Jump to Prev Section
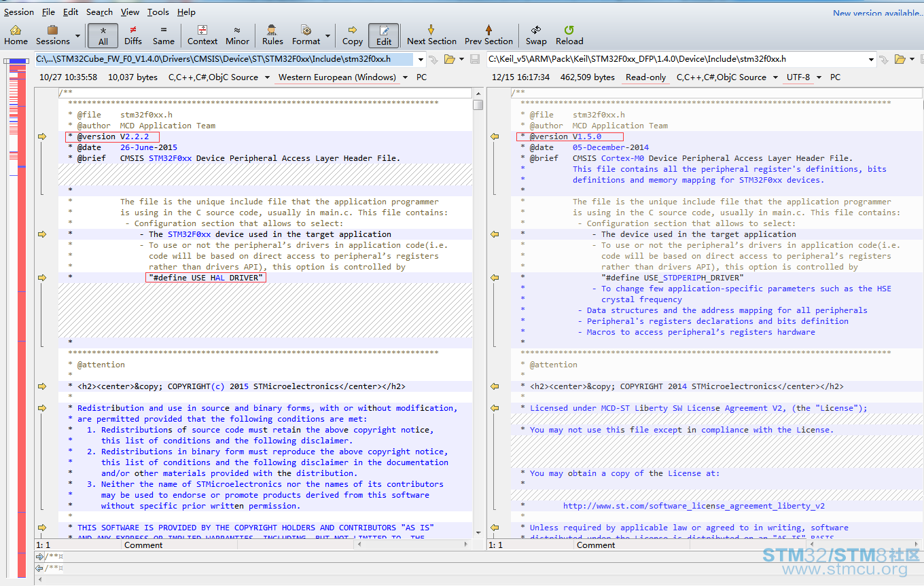The image size is (924, 586). (488, 35)
